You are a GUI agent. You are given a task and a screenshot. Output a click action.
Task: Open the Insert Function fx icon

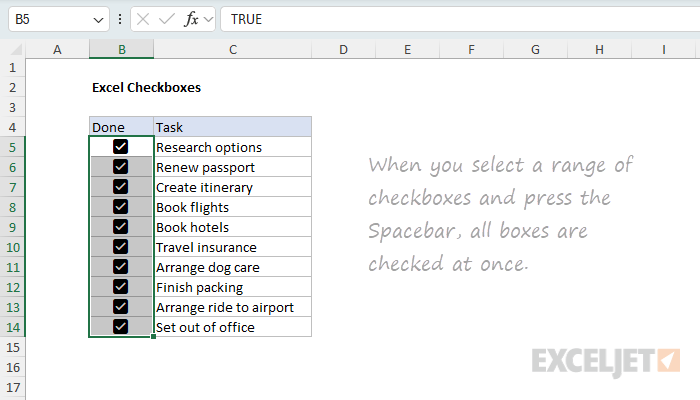191,19
